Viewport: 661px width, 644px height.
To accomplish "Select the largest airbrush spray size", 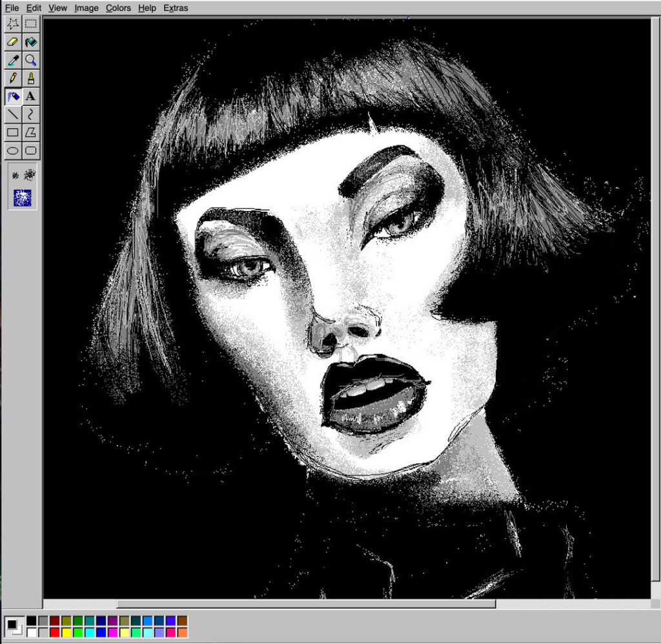I will click(23, 198).
